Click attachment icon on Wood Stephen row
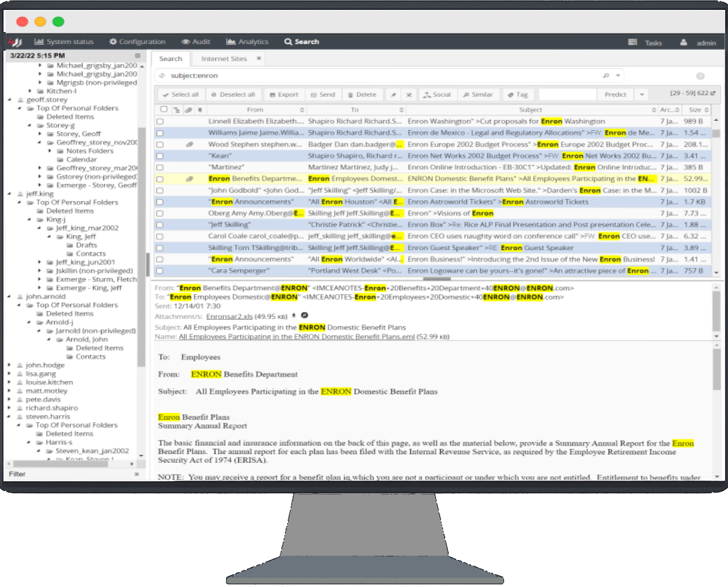Viewport: 728px width, 587px height. [x=189, y=144]
